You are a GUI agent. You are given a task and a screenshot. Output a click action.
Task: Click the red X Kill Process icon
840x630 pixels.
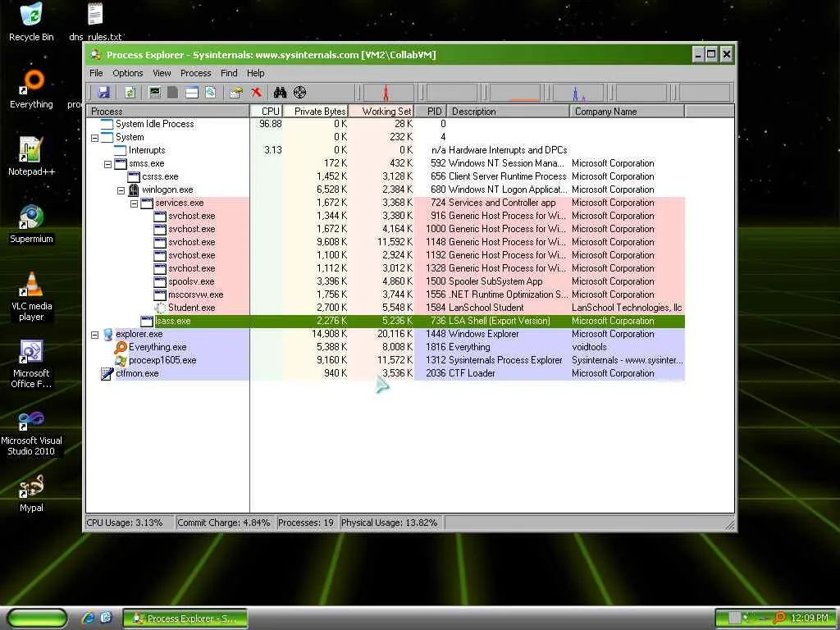(256, 92)
